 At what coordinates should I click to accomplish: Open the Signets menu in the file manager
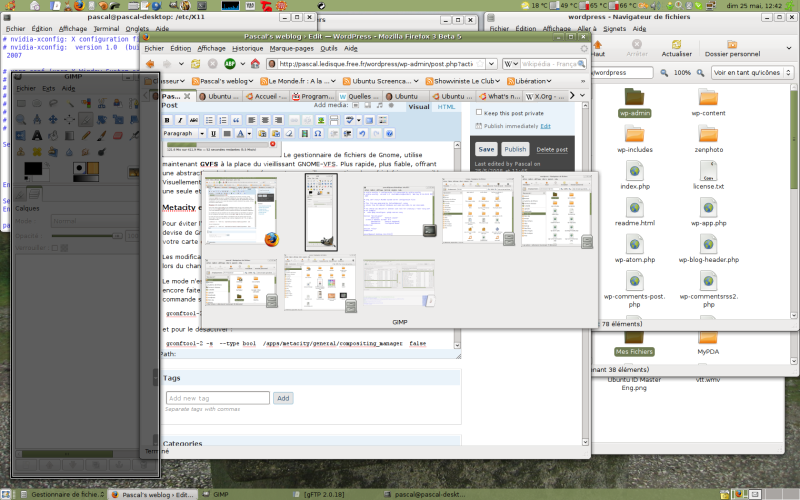[614, 29]
